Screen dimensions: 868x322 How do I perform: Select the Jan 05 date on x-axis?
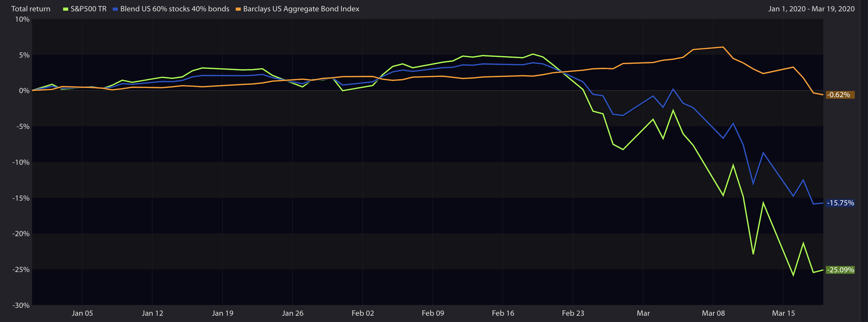[x=82, y=313]
